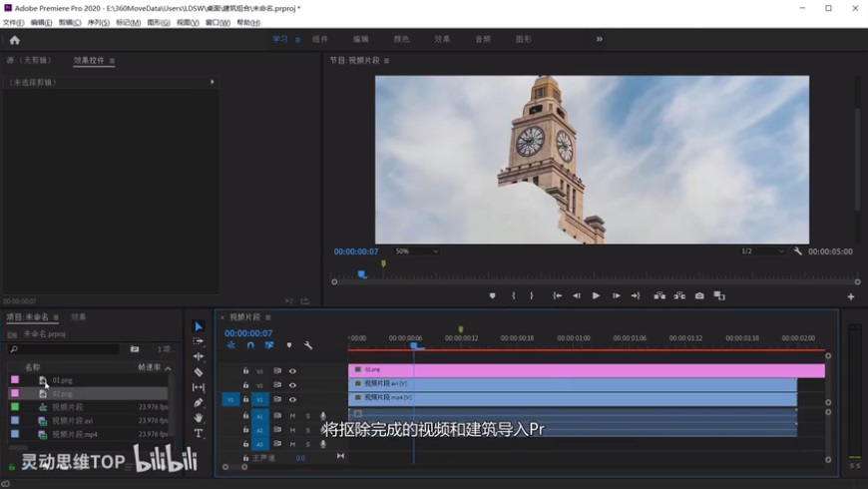The height and width of the screenshot is (489, 868).
Task: Click timeline timecode 00:00:00:07
Action: 248,333
